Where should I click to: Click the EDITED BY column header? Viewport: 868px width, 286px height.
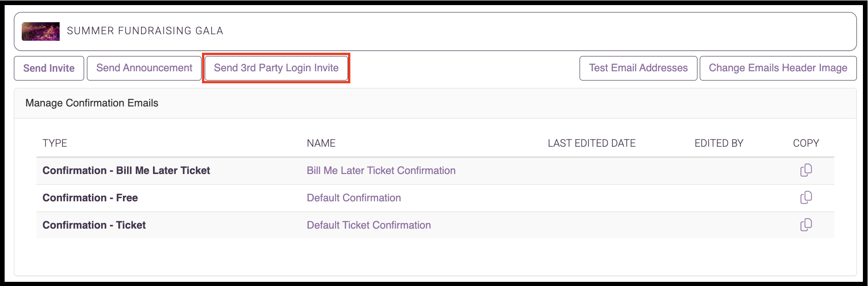(x=719, y=143)
